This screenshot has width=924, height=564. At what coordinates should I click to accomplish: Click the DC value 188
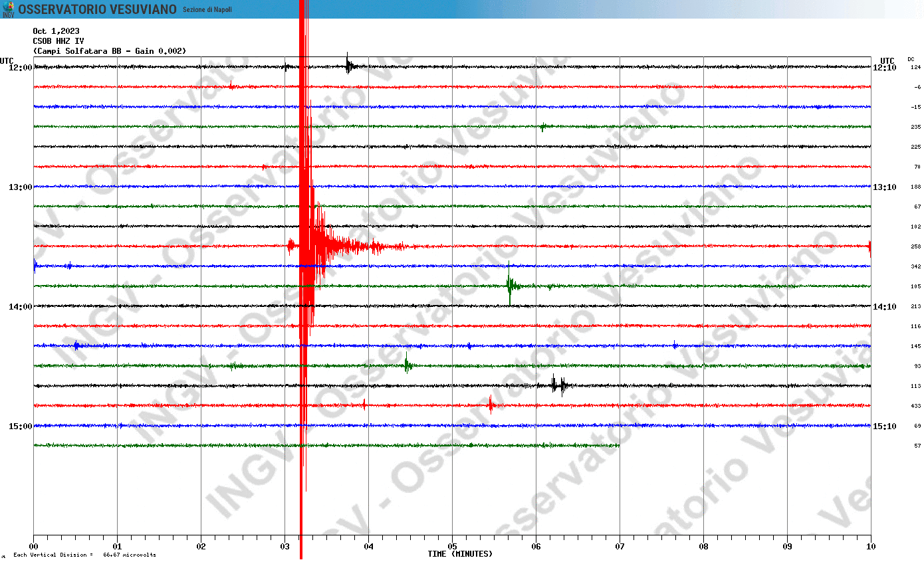click(x=915, y=187)
